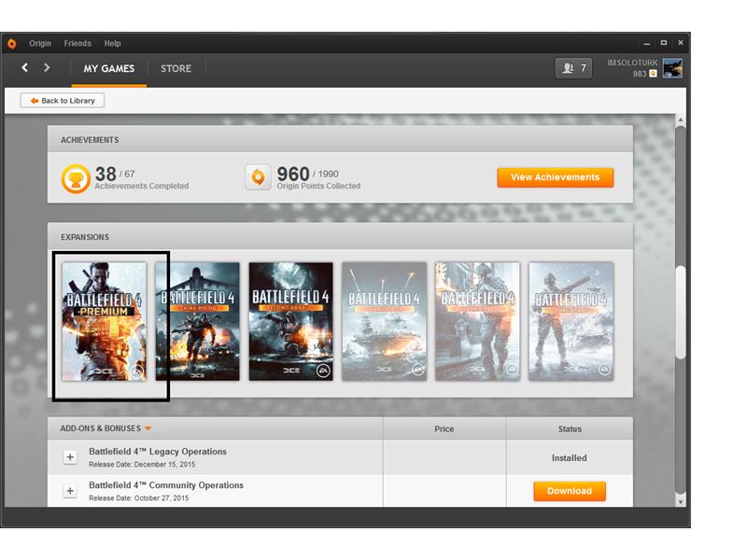The height and width of the screenshot is (560, 747).
Task: Click the Origin Points badge icon
Action: point(258,177)
